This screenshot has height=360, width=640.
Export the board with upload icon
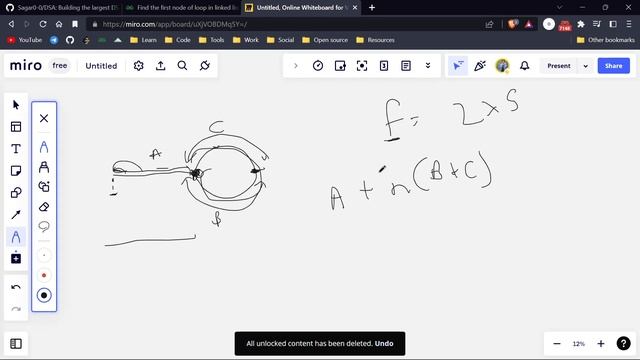[x=160, y=66]
